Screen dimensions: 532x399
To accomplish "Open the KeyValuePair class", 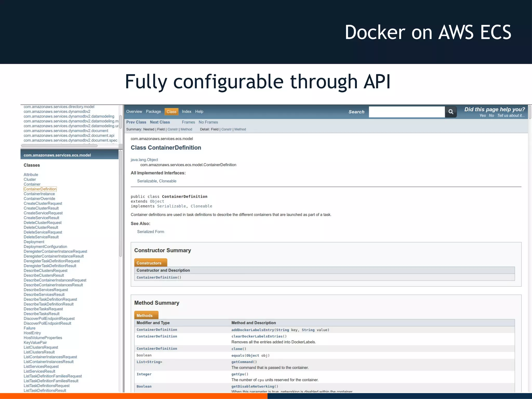I will click(x=35, y=343).
